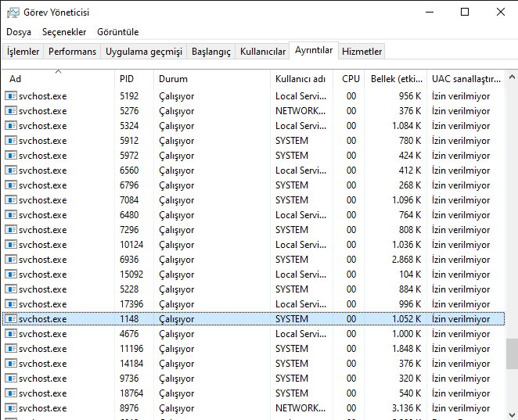
Task: Click the scrollbar down arrow
Action: point(512,415)
